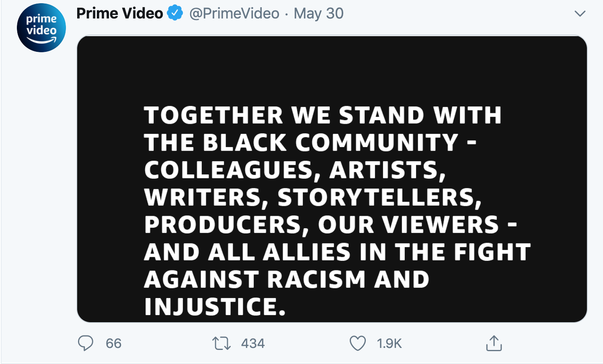Click the Prime Video display name
This screenshot has width=603, height=364.
coord(120,14)
